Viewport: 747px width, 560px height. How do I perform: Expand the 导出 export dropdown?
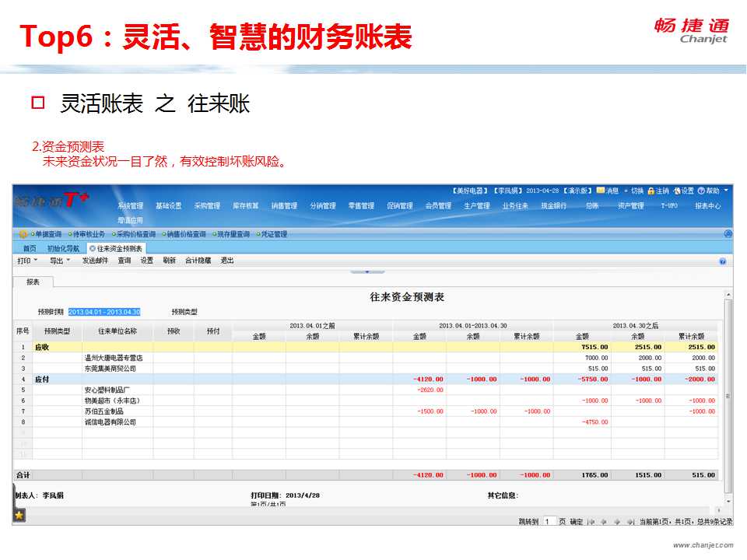(x=68, y=261)
